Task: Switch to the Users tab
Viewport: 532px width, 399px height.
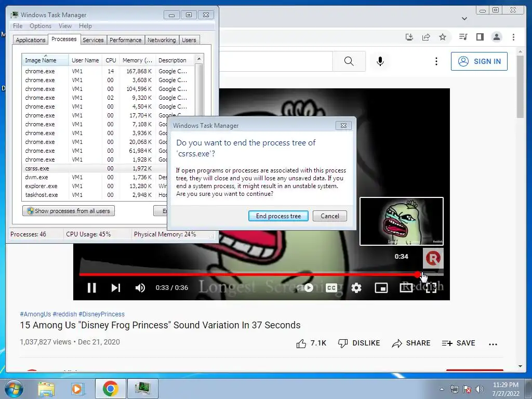Action: 189,40
